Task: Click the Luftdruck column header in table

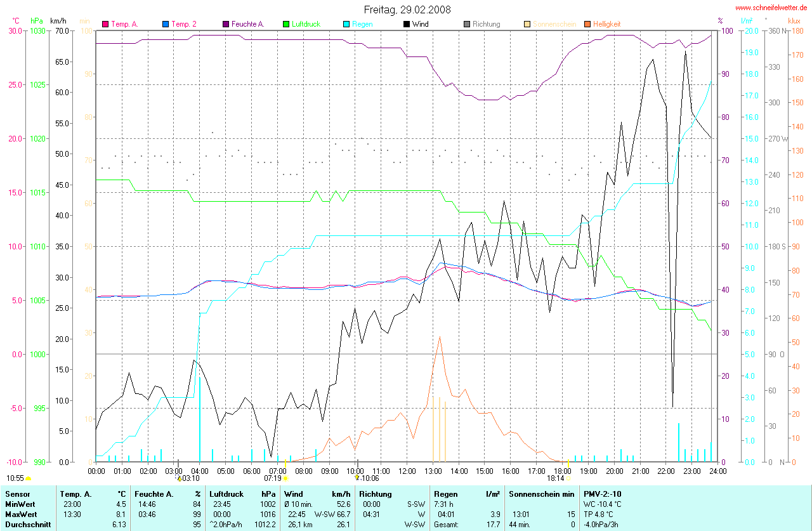Action: pos(226,494)
